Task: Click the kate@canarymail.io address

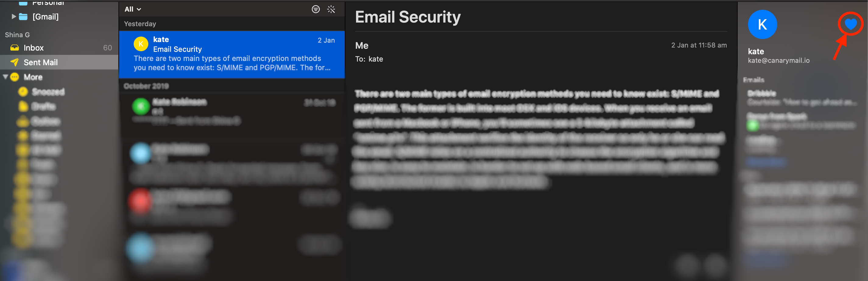Action: [778, 60]
